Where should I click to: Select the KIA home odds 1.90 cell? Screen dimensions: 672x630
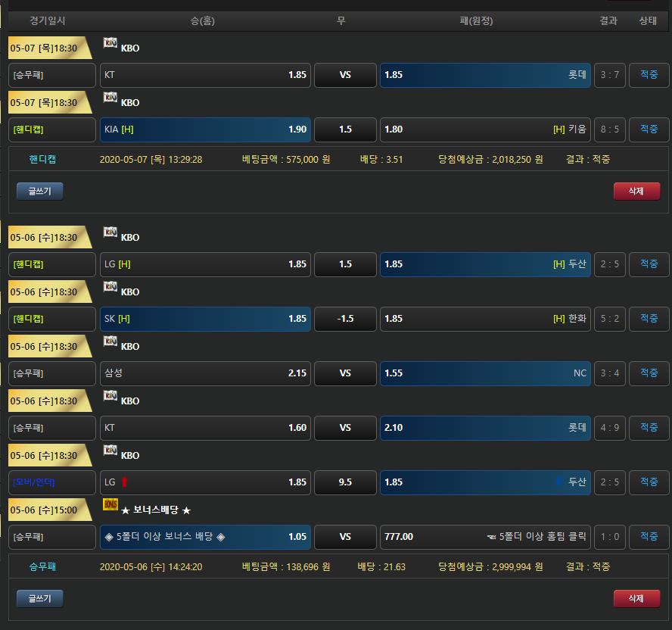tap(205, 129)
